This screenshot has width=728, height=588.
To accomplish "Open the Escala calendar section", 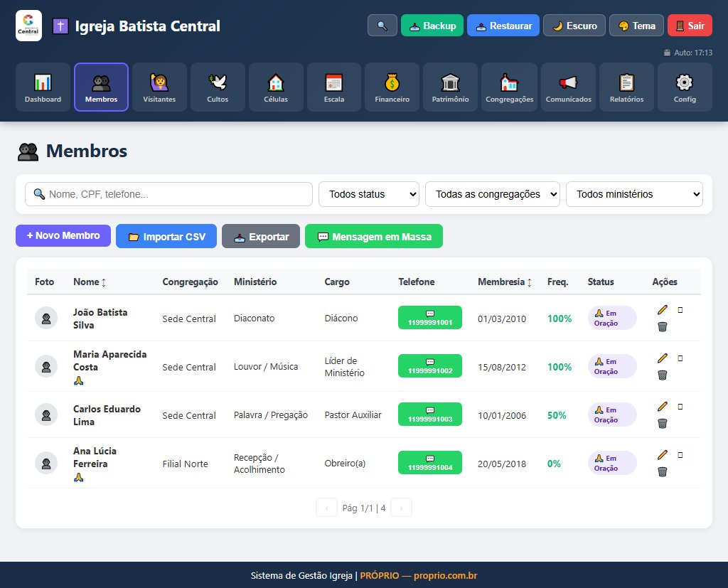I will coord(334,87).
